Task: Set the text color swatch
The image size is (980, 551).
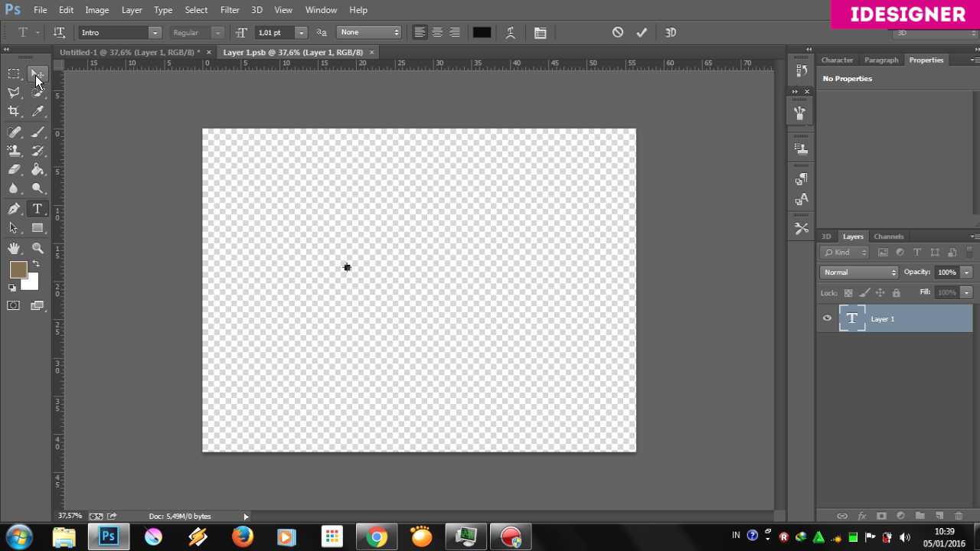Action: coord(482,32)
